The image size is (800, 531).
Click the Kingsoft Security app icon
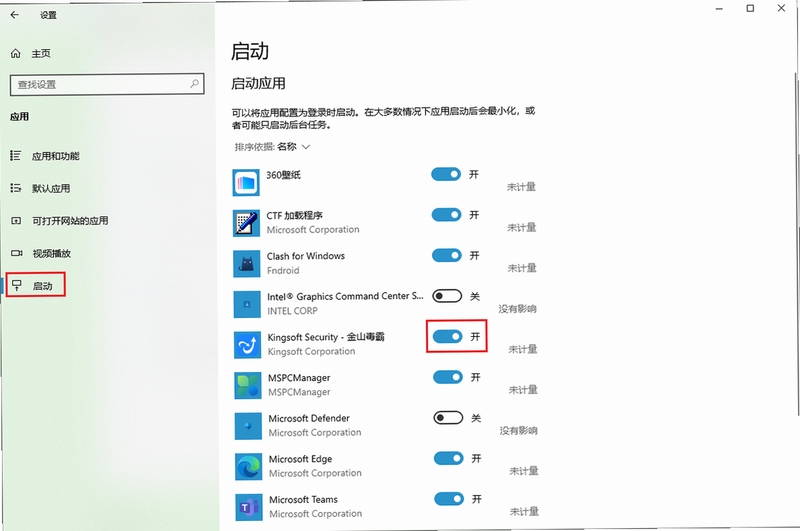tap(247, 345)
